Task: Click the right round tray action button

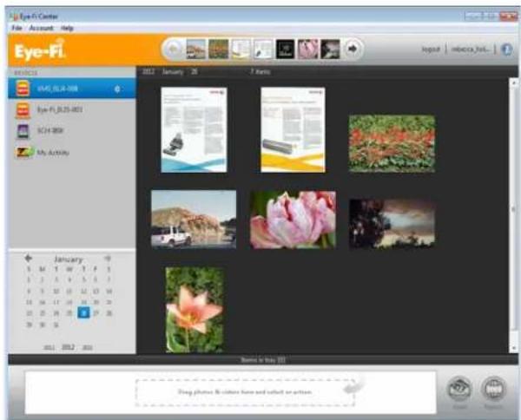Action: tap(493, 388)
